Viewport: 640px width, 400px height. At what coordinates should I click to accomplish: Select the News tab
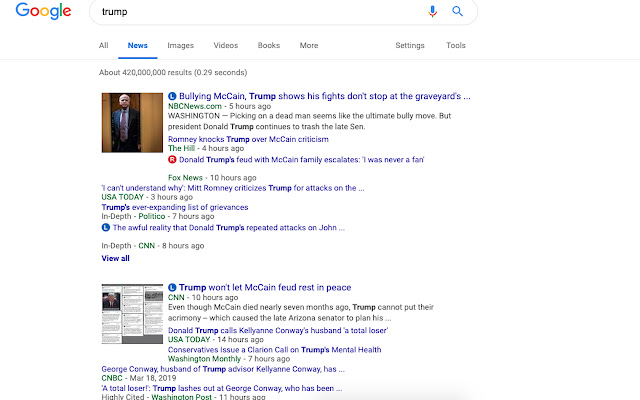point(138,45)
